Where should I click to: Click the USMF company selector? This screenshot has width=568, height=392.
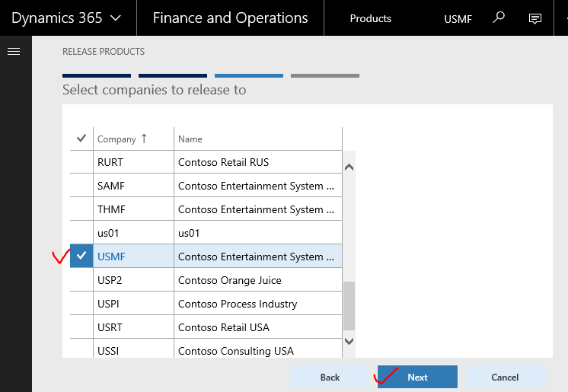pos(458,19)
